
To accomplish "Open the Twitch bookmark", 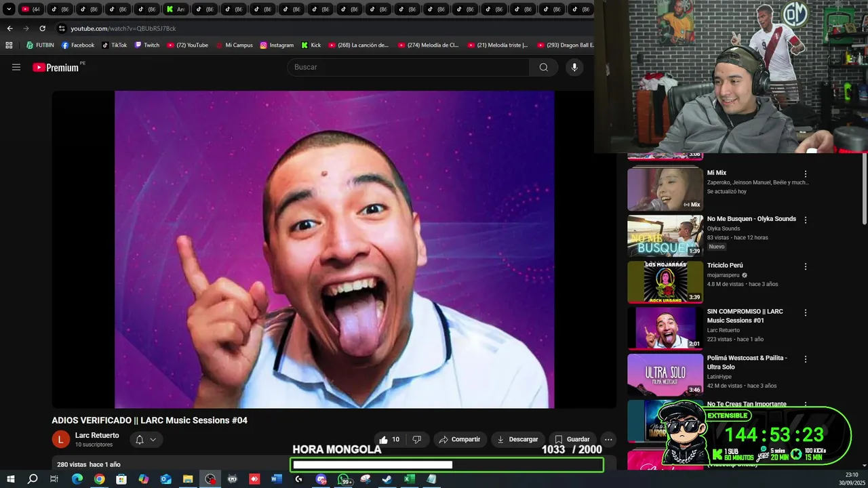I will (147, 45).
